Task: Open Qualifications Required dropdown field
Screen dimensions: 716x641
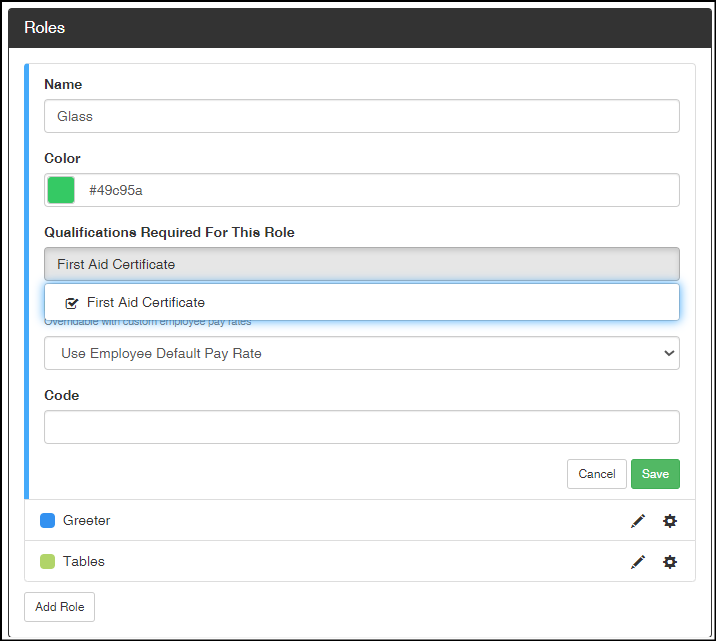Action: coord(362,264)
